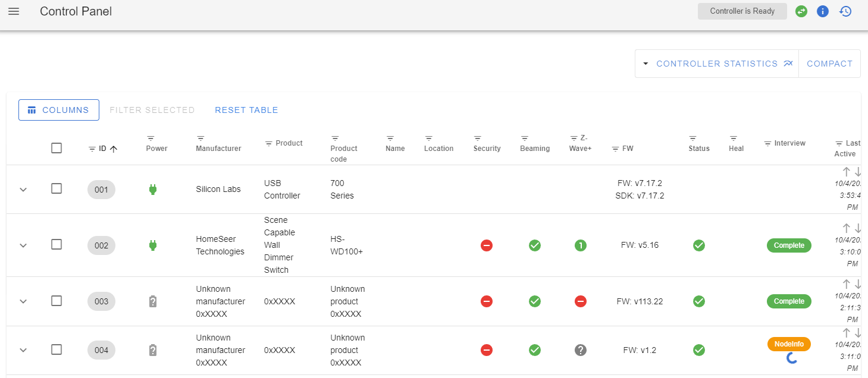Click the filter icon on the Security column
Viewport: 868px width, 378px height.
point(478,138)
